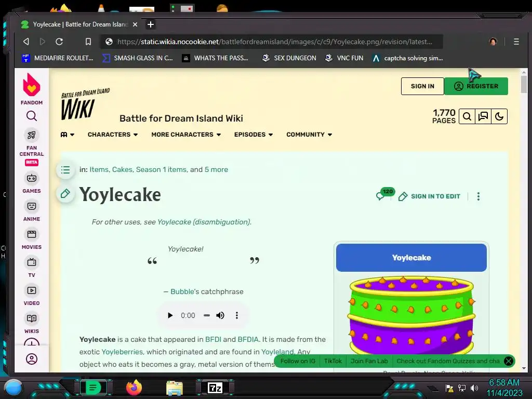Open the Yoyleberries link
Viewport: 532px width, 399px height.
point(122,352)
